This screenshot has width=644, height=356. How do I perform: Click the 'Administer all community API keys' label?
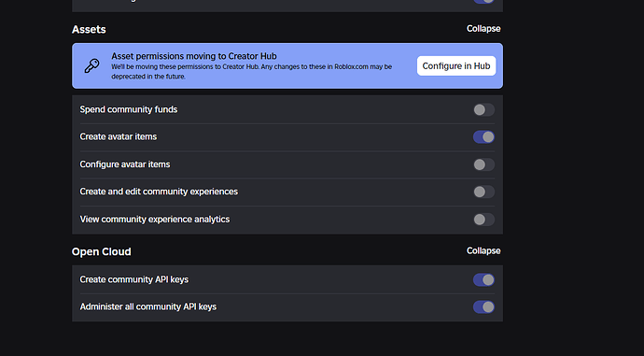[147, 306]
